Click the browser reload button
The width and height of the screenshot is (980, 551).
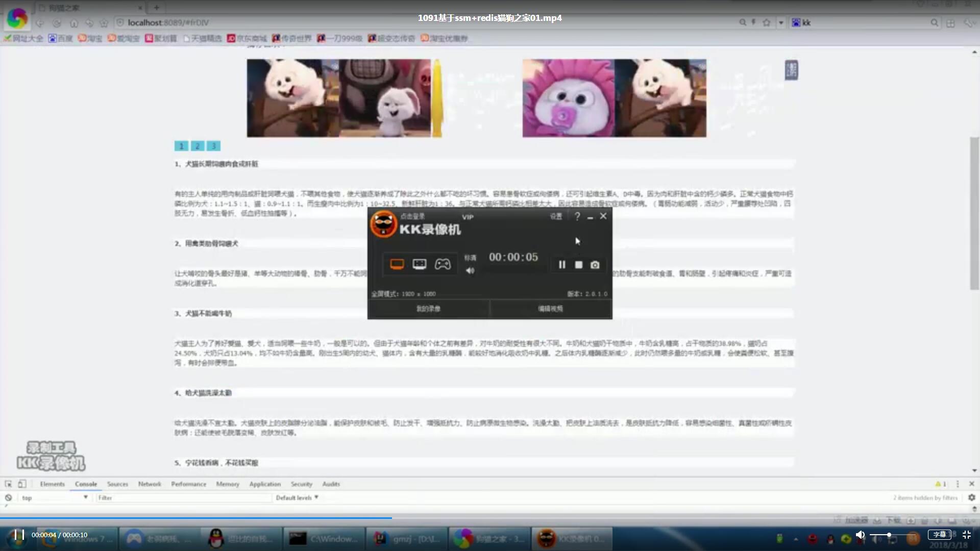point(57,23)
